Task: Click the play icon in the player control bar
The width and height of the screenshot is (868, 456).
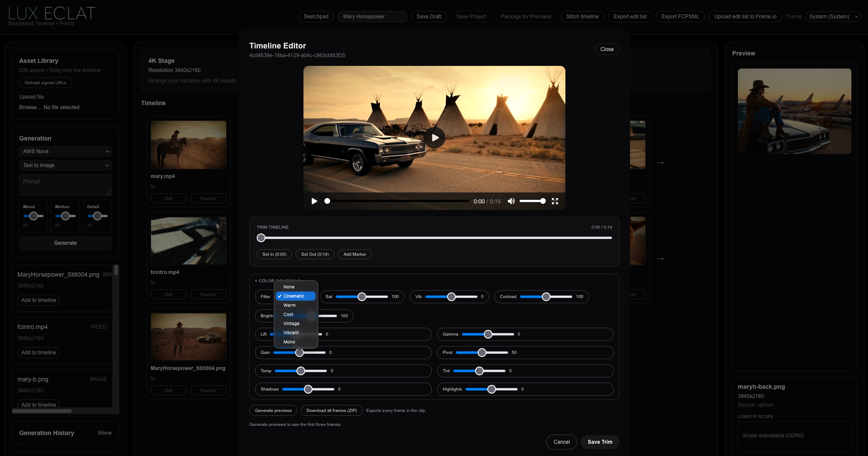Action: [x=314, y=201]
